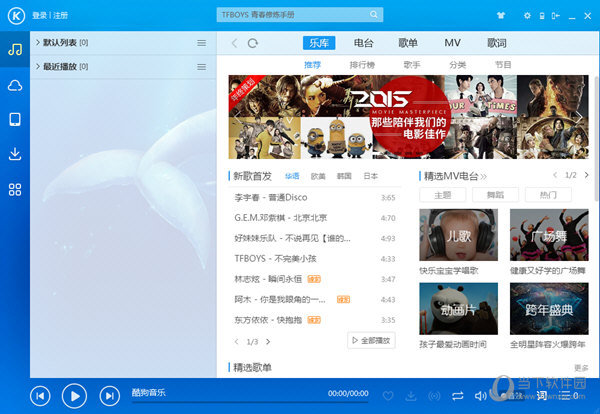Mute the volume speaker icon

pos(481,396)
